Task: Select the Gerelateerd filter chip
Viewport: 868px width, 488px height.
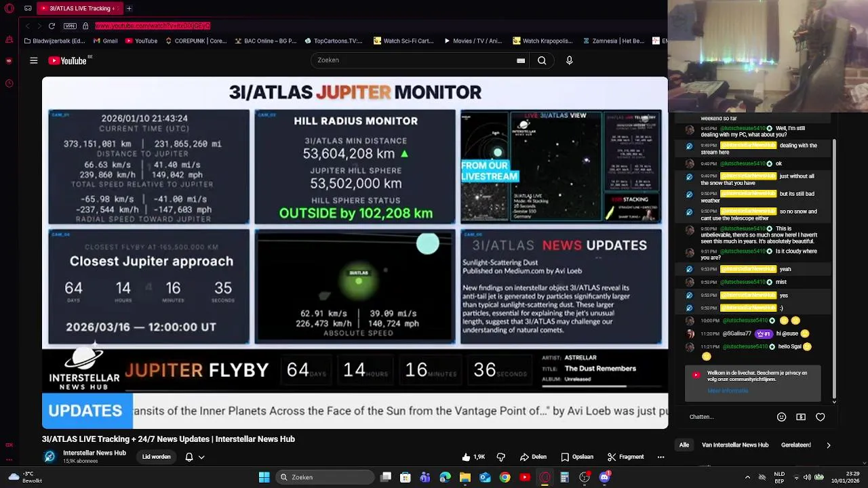Action: click(x=796, y=445)
